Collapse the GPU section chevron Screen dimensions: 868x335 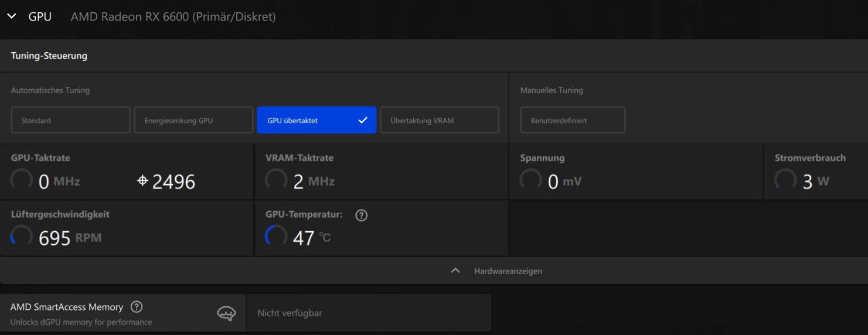(12, 17)
